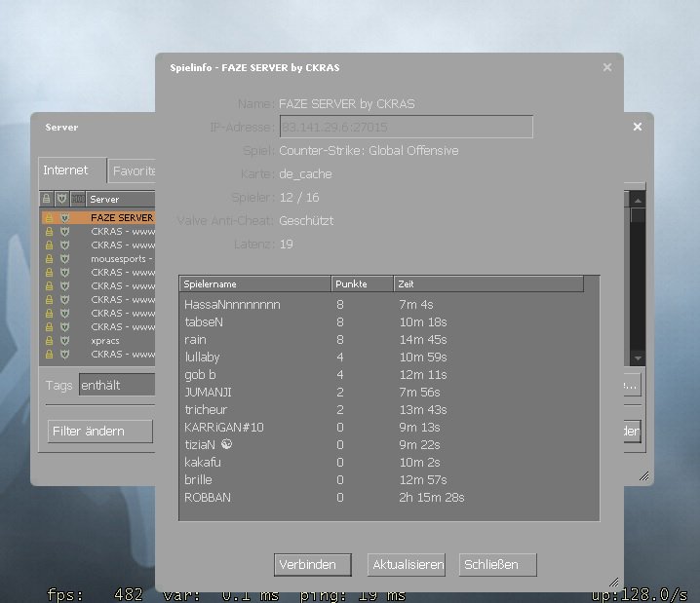Click the lock icon column header
The height and width of the screenshot is (603, 700).
[x=47, y=199]
